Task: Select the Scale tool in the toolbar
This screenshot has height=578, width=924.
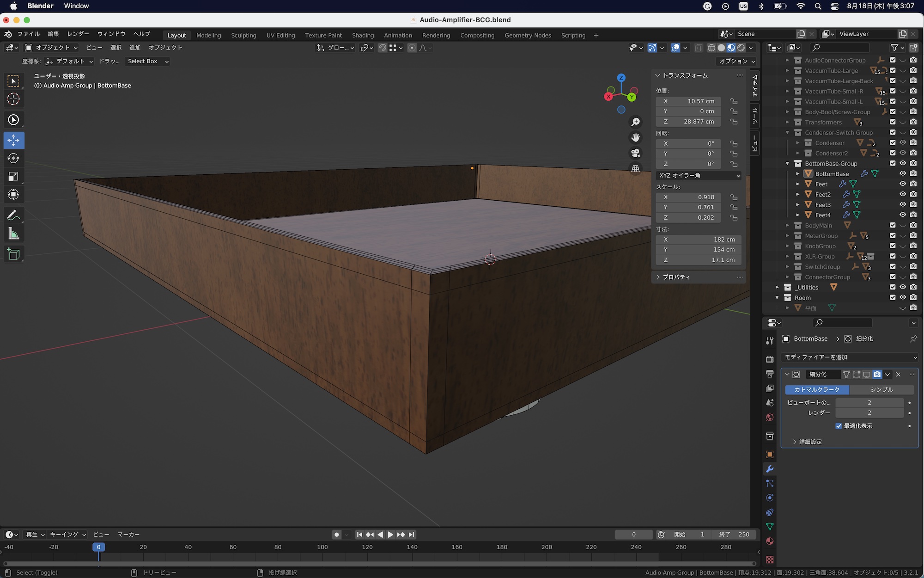Action: (13, 176)
